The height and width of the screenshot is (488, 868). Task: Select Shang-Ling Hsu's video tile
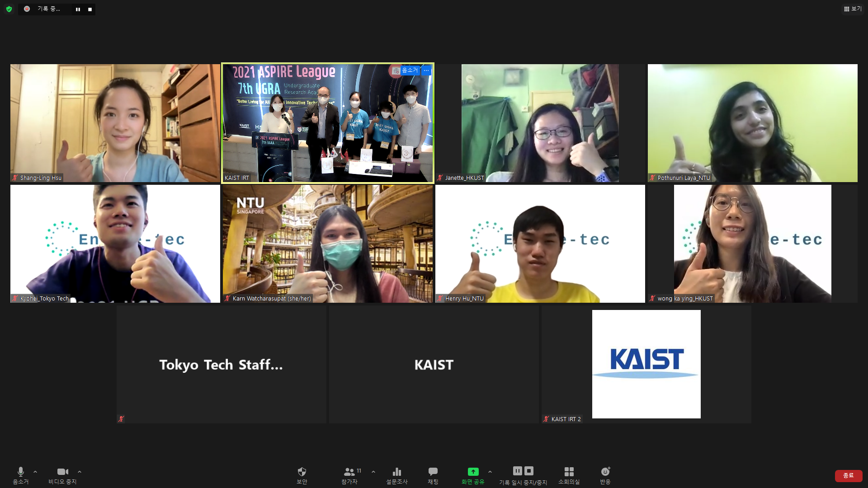[x=115, y=123]
